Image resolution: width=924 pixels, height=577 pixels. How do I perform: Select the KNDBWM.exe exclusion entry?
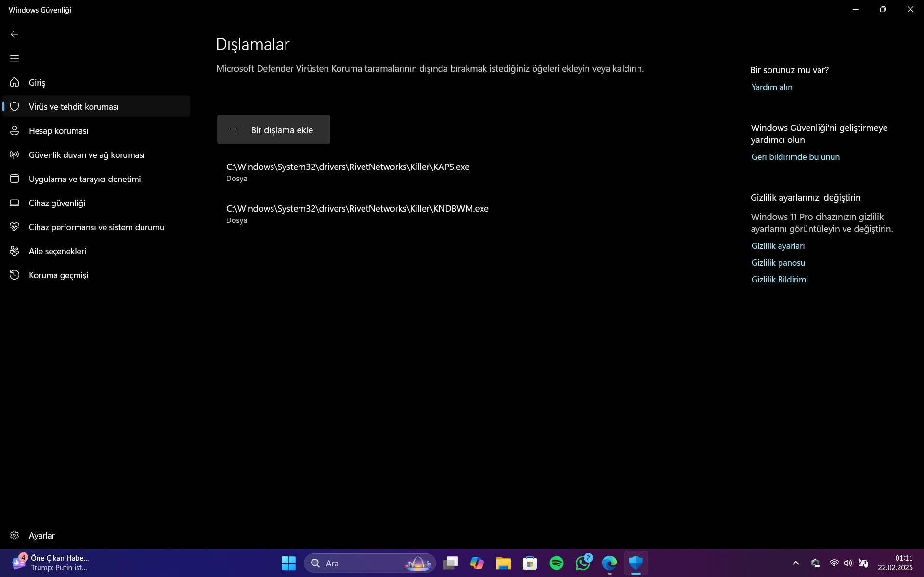pos(357,214)
